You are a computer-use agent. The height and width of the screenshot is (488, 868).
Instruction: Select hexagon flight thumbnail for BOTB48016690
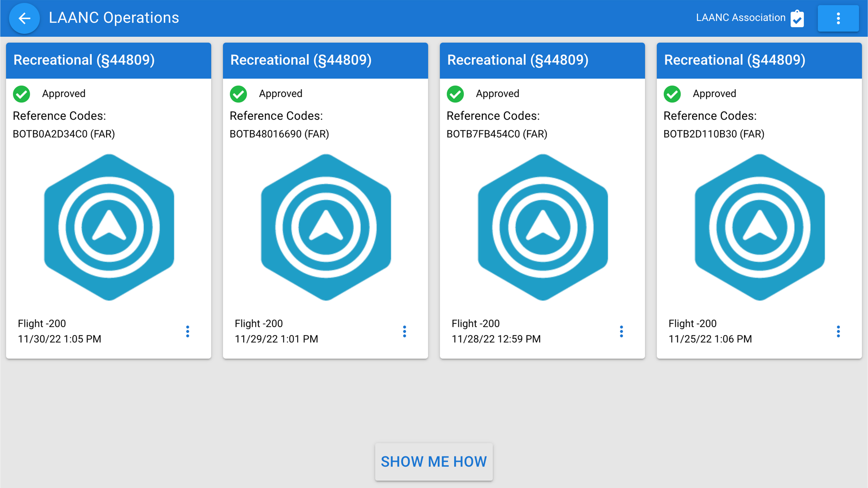click(326, 227)
